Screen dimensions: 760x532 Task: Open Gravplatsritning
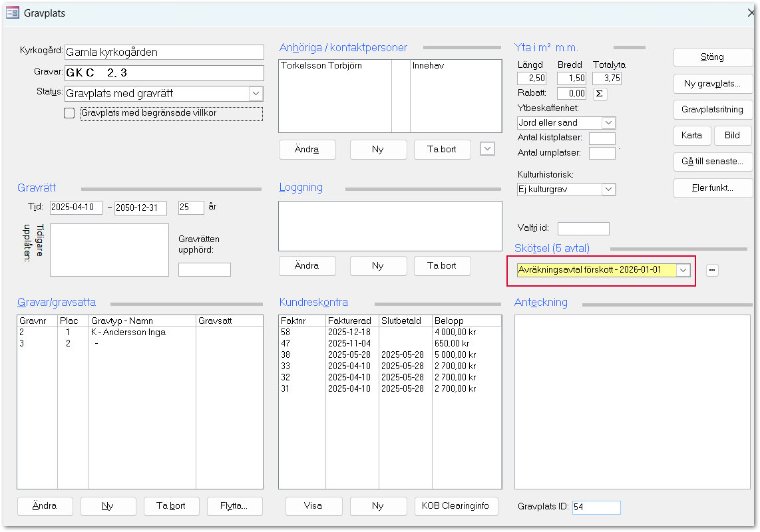pyautogui.click(x=711, y=109)
